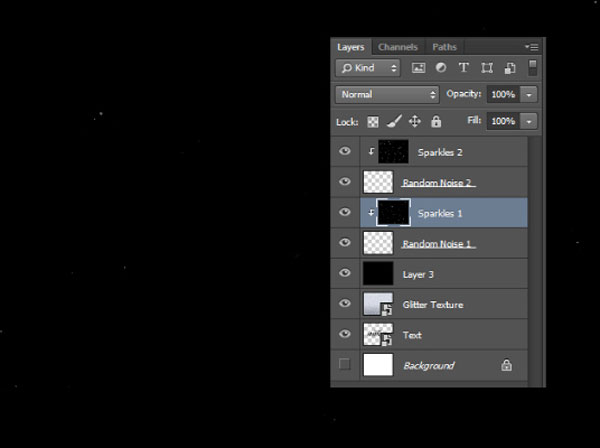Click the Sparkles 2 layer name
This screenshot has height=448, width=600.
point(440,153)
